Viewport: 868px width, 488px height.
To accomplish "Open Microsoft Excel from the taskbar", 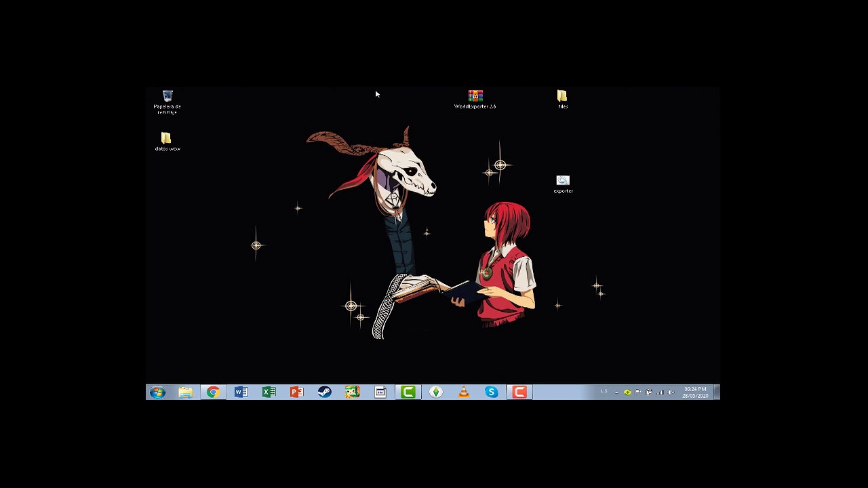I will 269,392.
